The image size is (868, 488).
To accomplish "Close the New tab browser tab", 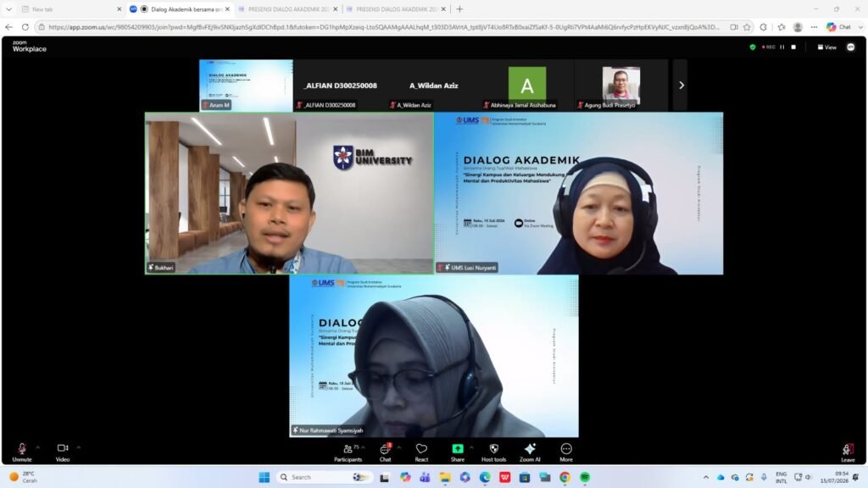I will tap(119, 8).
